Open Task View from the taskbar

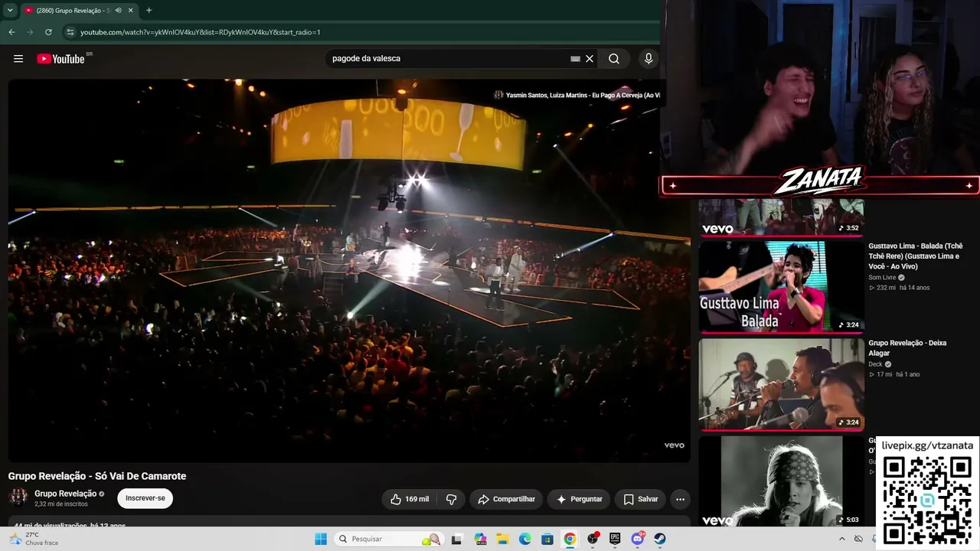(x=457, y=539)
